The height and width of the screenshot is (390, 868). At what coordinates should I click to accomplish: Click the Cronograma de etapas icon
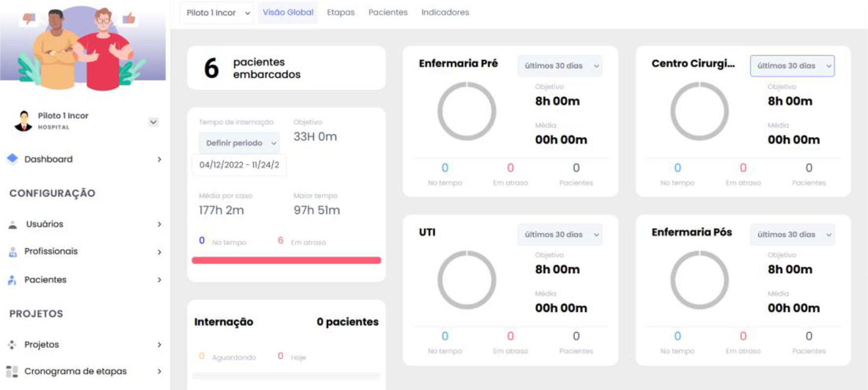[x=12, y=371]
